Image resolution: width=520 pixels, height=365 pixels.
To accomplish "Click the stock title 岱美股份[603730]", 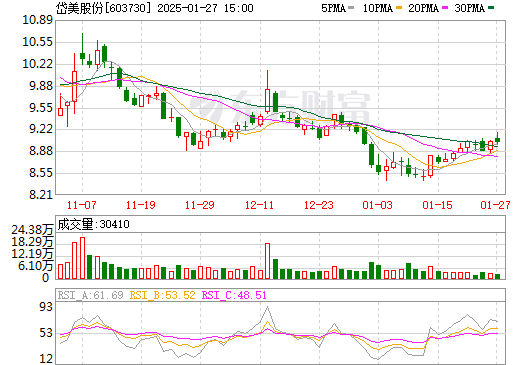I will click(104, 8).
